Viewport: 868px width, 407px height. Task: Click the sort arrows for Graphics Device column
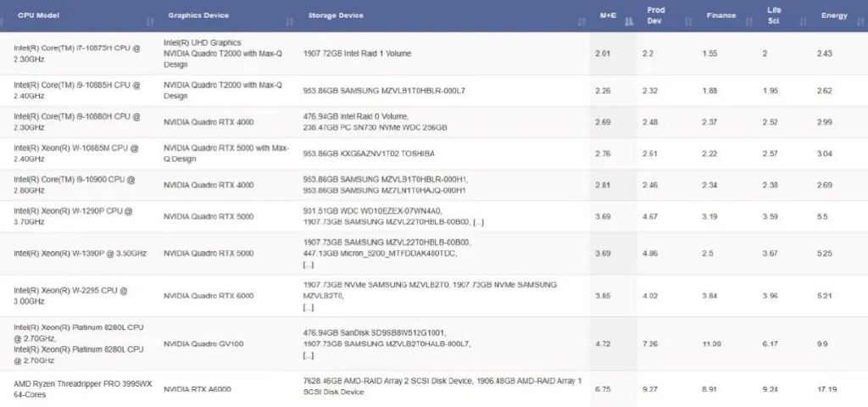[x=290, y=22]
